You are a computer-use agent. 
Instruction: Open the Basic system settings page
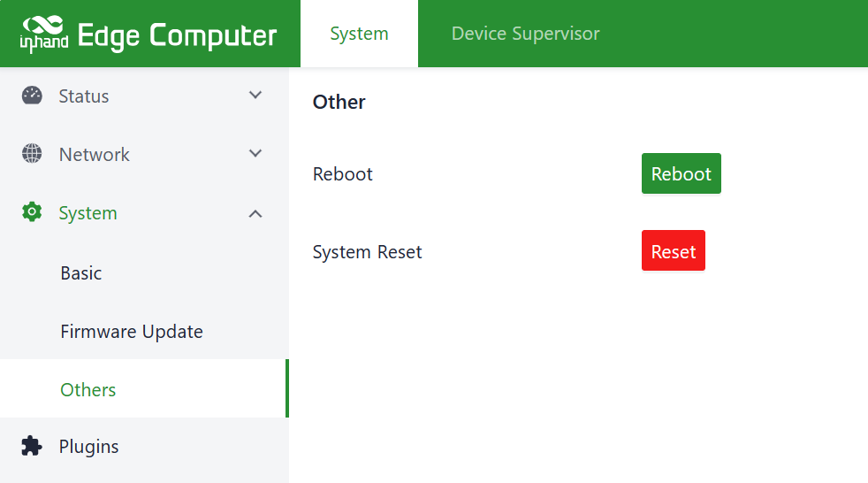click(81, 273)
